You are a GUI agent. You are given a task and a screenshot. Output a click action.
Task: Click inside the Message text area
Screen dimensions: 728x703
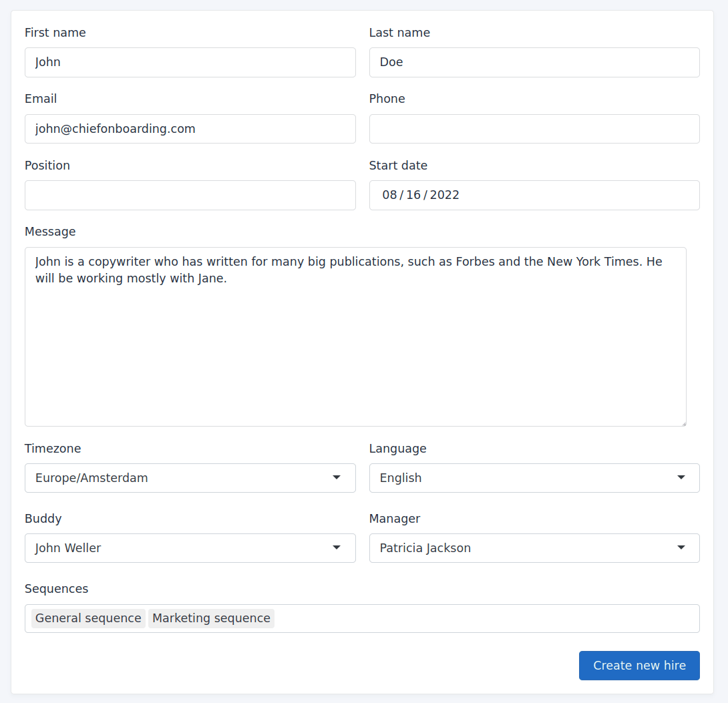pyautogui.click(x=355, y=347)
